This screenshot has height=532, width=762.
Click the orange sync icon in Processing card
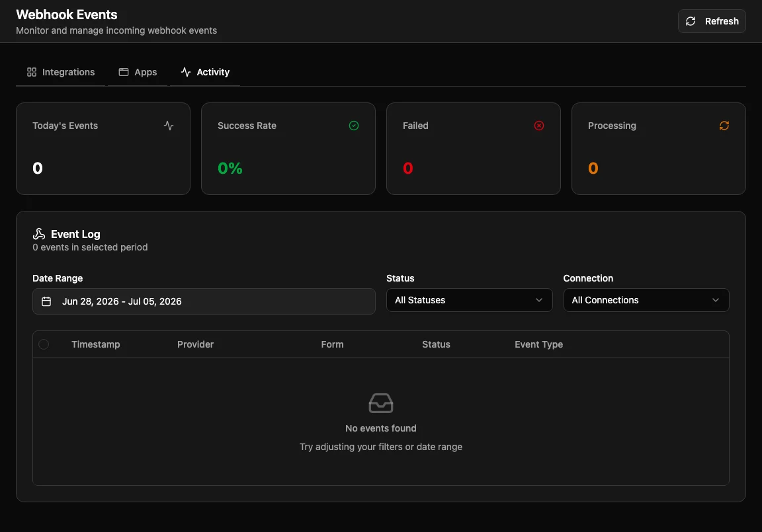(724, 126)
